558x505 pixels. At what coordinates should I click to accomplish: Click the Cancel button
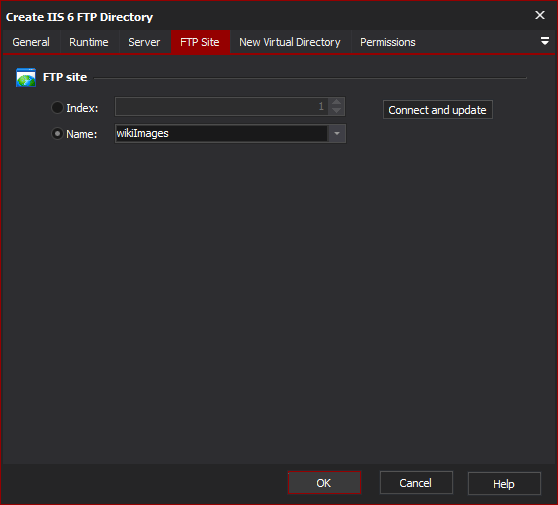click(x=416, y=483)
